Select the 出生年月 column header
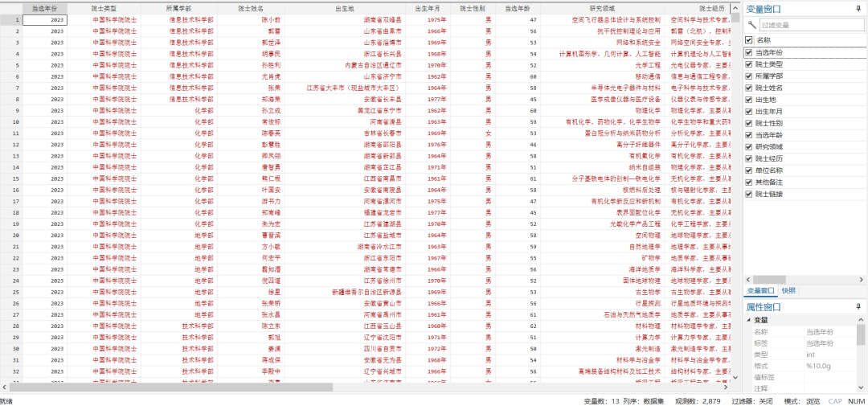868x406 pixels. tap(427, 8)
